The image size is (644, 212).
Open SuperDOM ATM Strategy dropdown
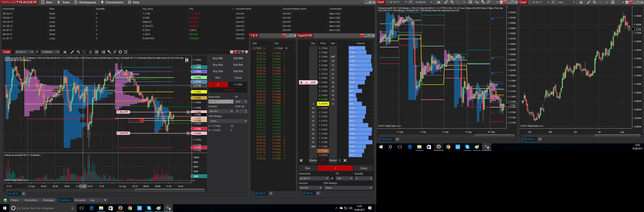[x=348, y=188]
